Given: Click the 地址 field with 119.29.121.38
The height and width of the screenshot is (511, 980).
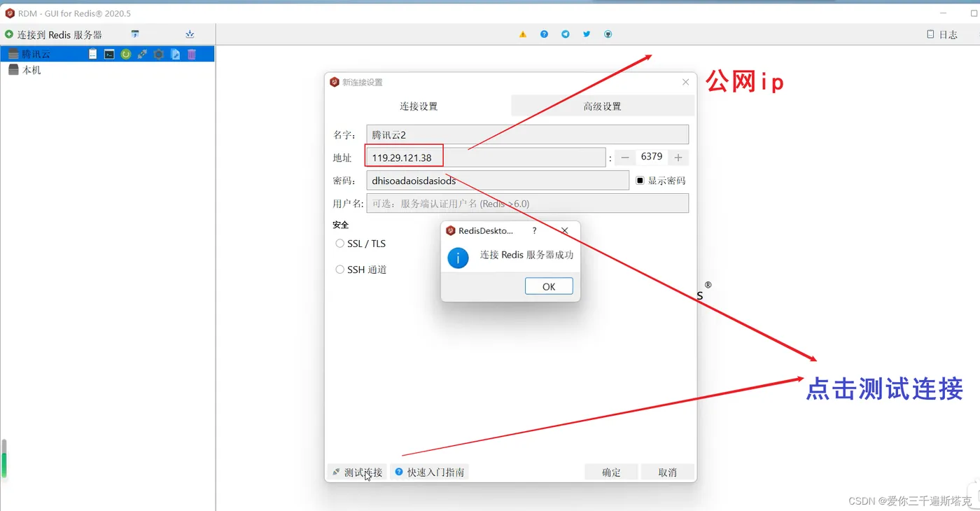Looking at the screenshot, I should click(x=486, y=157).
